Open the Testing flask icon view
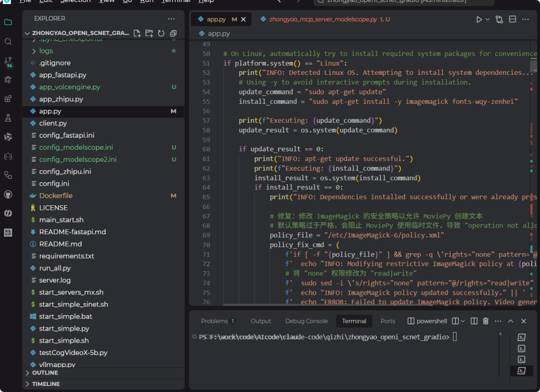Image resolution: width=540 pixels, height=392 pixels. pyautogui.click(x=8, y=118)
